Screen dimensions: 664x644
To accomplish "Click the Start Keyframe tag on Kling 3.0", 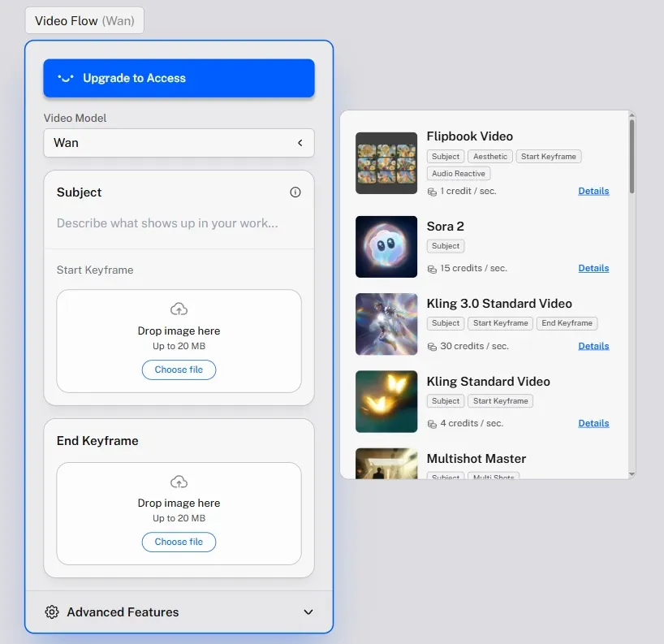I will click(x=501, y=323).
